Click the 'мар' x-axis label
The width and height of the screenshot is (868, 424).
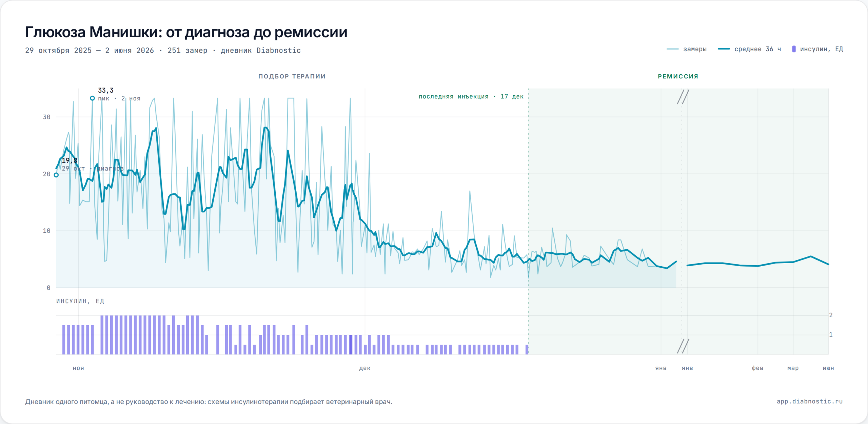click(x=793, y=368)
